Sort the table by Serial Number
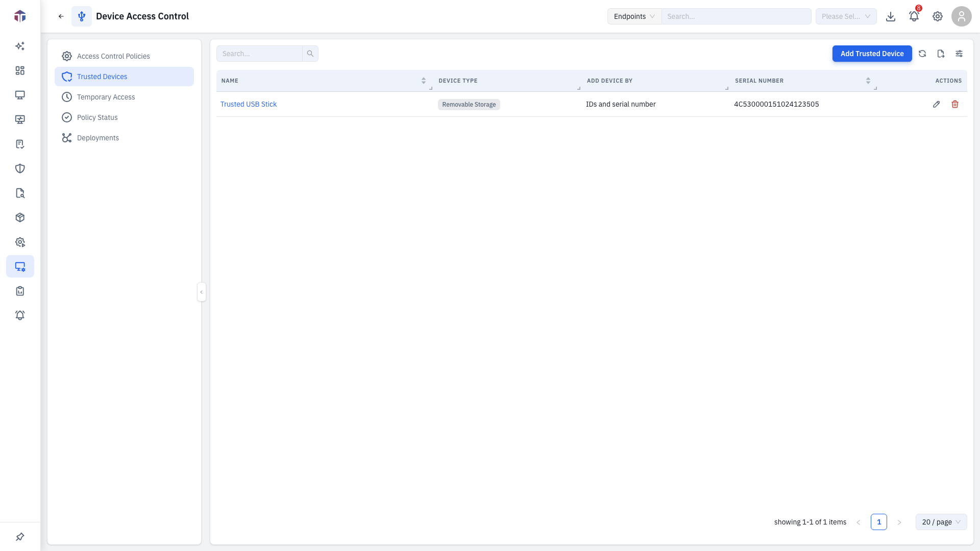 (x=868, y=81)
